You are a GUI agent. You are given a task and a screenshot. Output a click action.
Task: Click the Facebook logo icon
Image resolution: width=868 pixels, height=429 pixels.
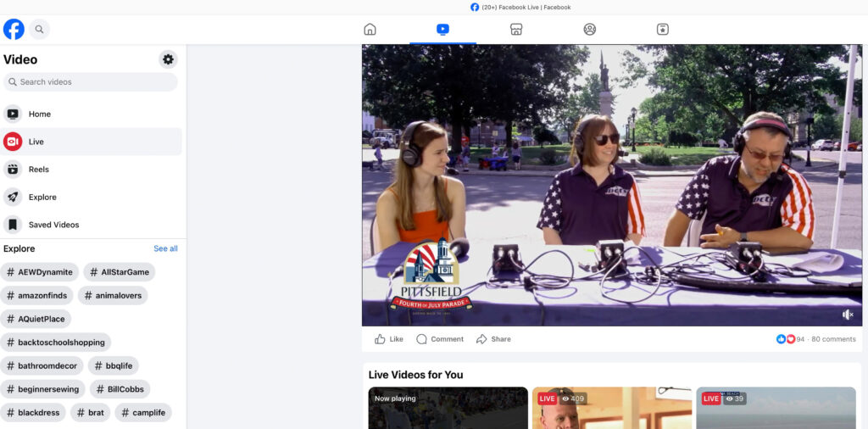[x=14, y=30]
